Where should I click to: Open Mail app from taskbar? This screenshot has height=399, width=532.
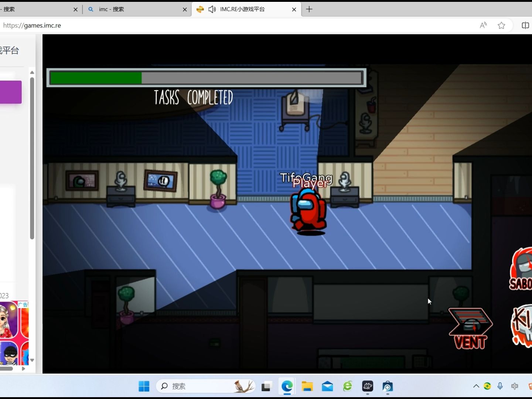[x=327, y=386]
